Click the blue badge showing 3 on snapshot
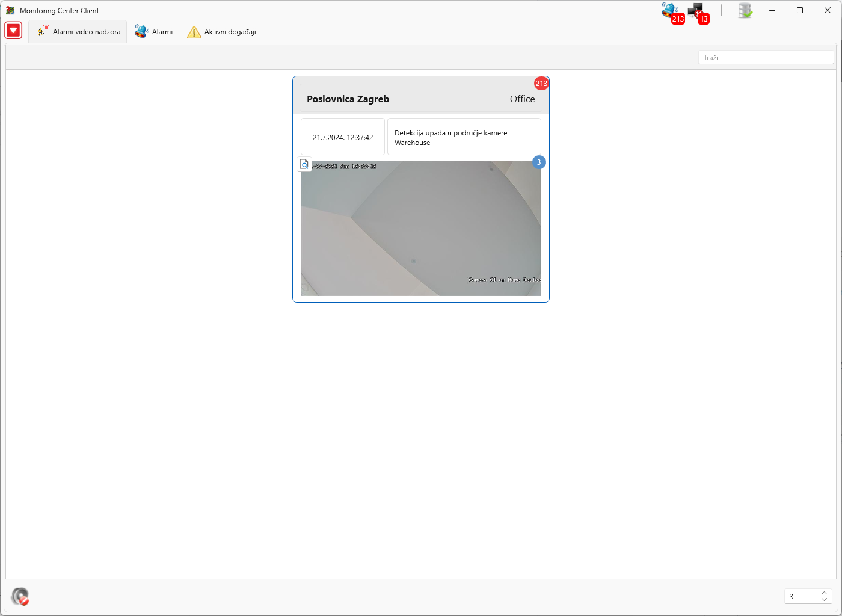 [539, 162]
